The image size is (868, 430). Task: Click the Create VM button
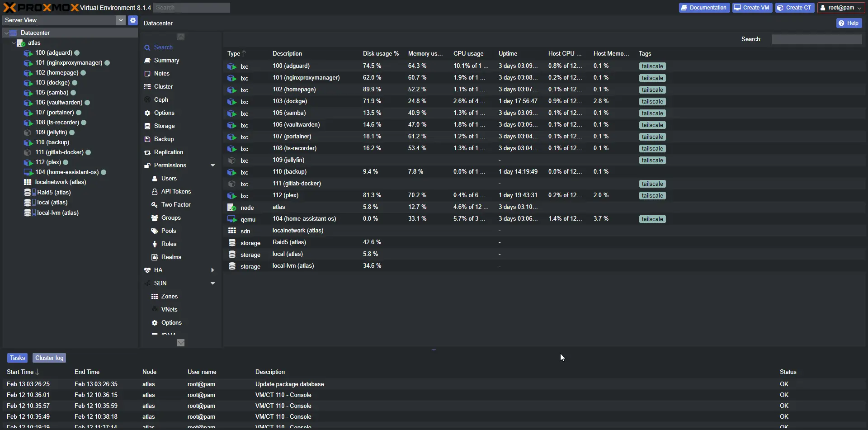pyautogui.click(x=751, y=8)
